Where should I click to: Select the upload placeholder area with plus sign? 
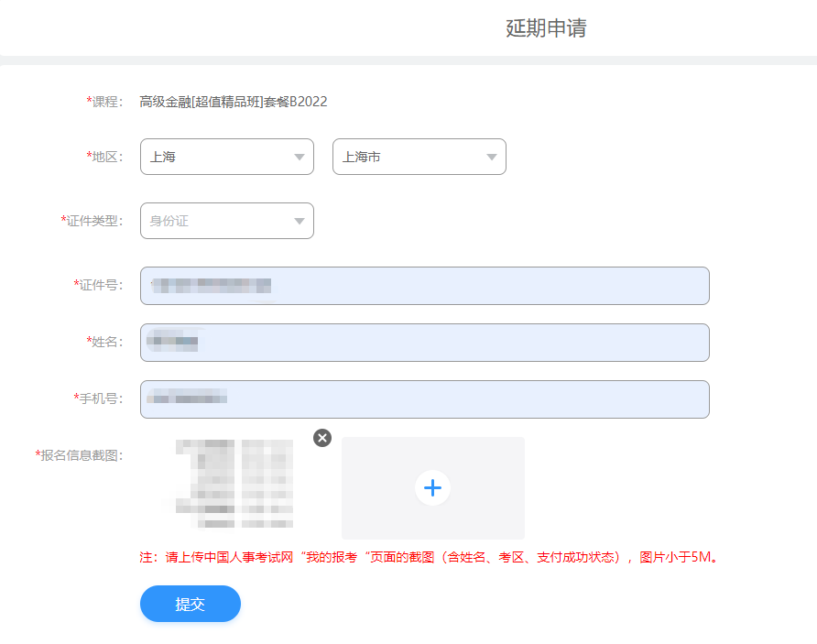432,487
